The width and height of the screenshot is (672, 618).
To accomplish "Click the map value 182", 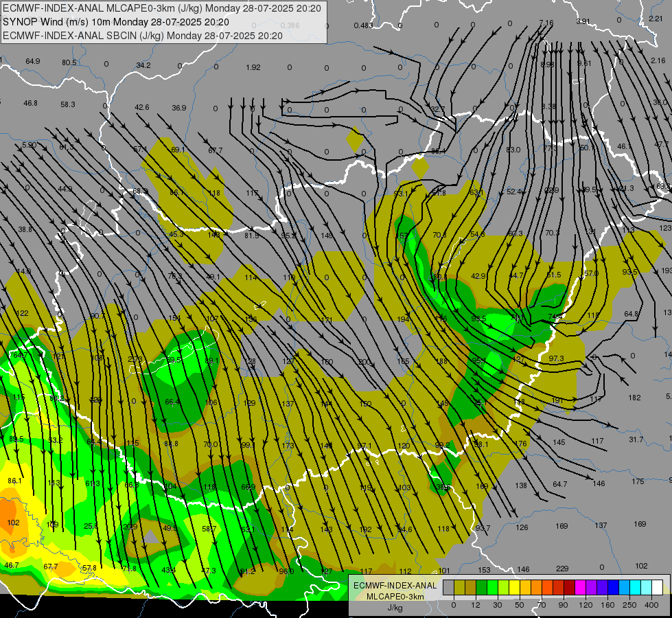I will [634, 398].
